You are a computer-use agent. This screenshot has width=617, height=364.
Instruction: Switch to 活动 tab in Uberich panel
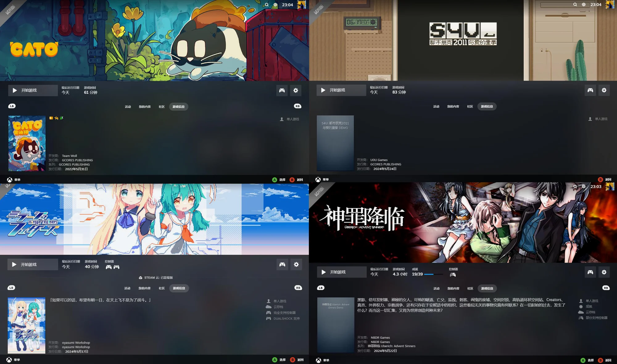pyautogui.click(x=437, y=288)
